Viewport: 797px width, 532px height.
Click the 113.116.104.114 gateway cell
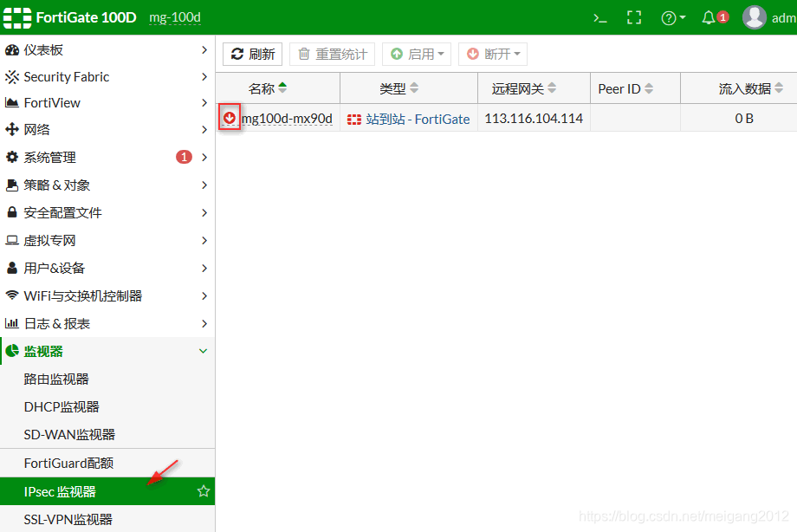click(534, 119)
